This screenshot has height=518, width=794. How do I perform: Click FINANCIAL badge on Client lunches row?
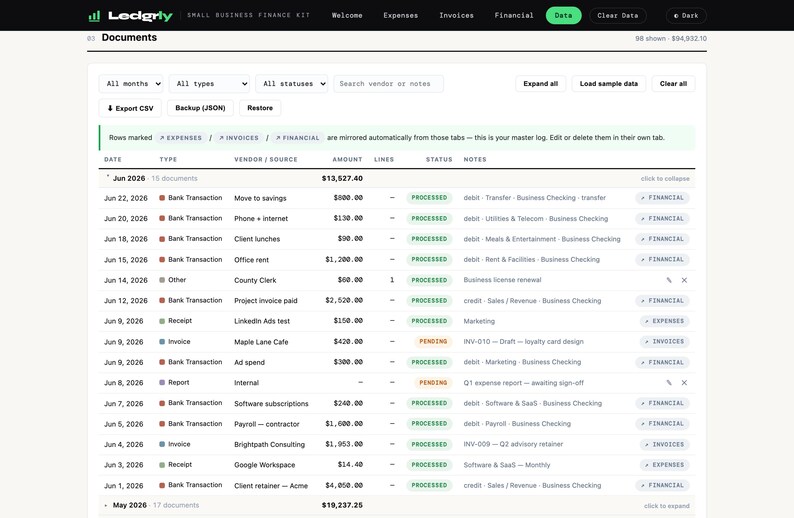tap(662, 239)
